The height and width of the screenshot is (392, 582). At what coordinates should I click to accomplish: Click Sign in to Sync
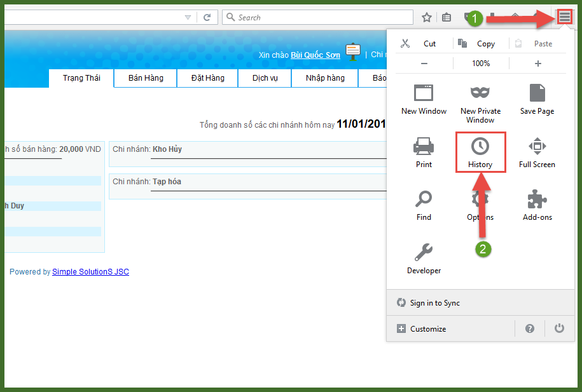coord(434,303)
